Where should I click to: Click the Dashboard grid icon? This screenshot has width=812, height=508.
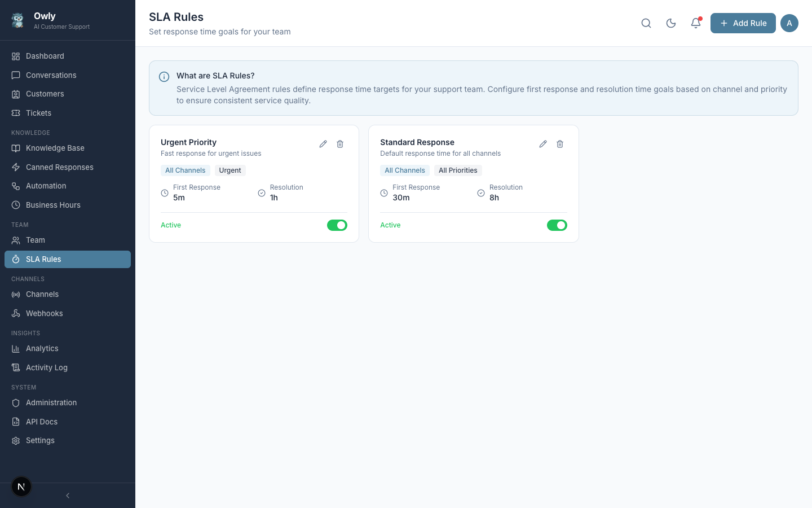(16, 56)
